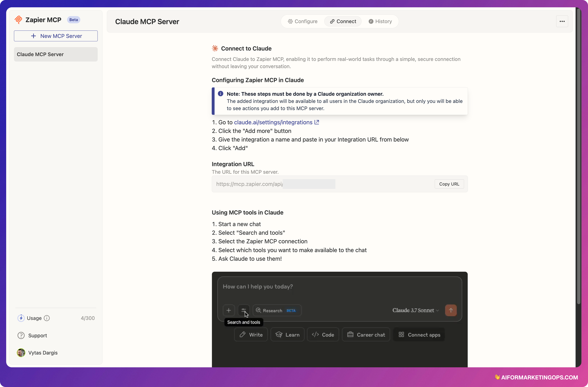Click the Search and tools tooltip

(x=244, y=322)
